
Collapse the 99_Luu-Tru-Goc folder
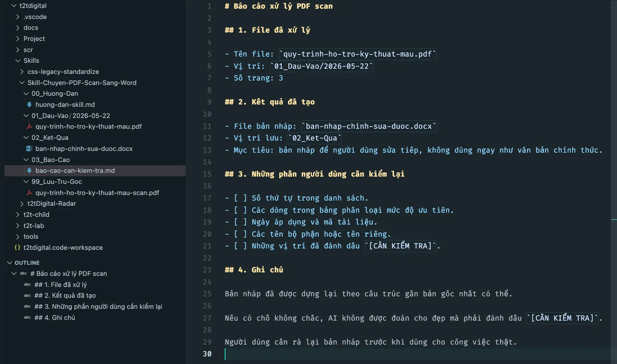[26, 181]
